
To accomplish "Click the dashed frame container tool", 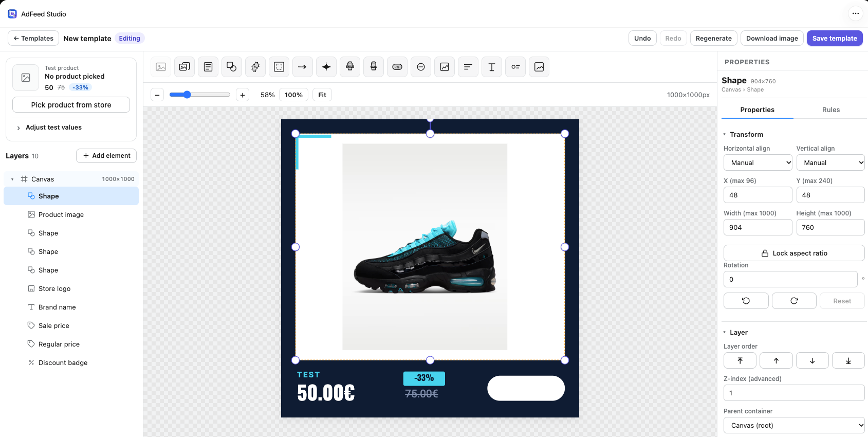I will point(279,67).
